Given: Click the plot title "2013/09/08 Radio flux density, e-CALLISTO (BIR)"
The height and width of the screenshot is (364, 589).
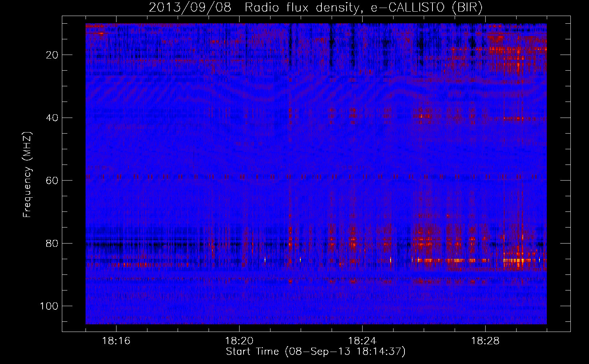Looking at the screenshot, I should tap(316, 8).
